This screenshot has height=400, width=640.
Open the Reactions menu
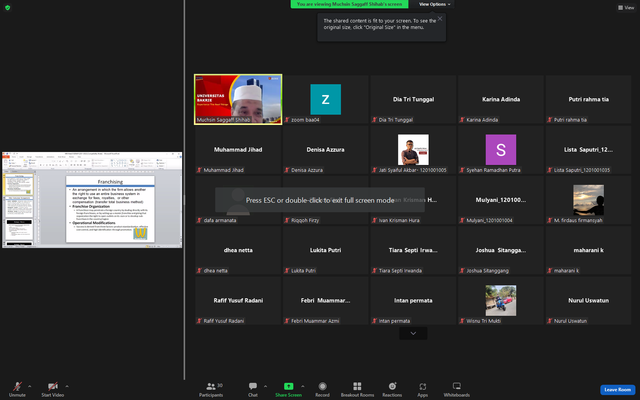392,389
